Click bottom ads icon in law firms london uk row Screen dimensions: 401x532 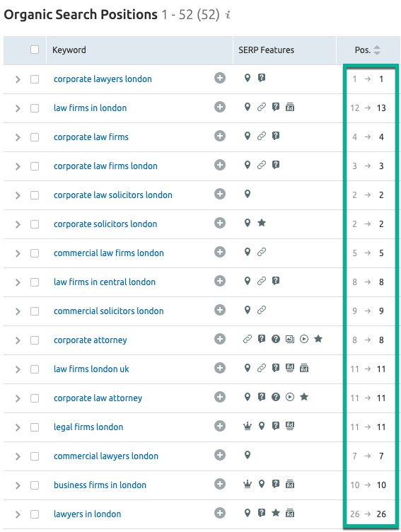[304, 368]
